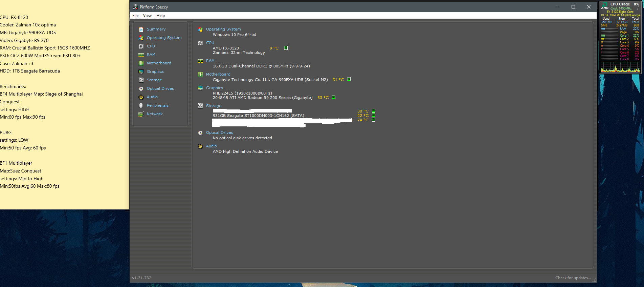Click "Cooler: Zalman 10x optima" in the note
This screenshot has width=644, height=287.
[x=28, y=25]
